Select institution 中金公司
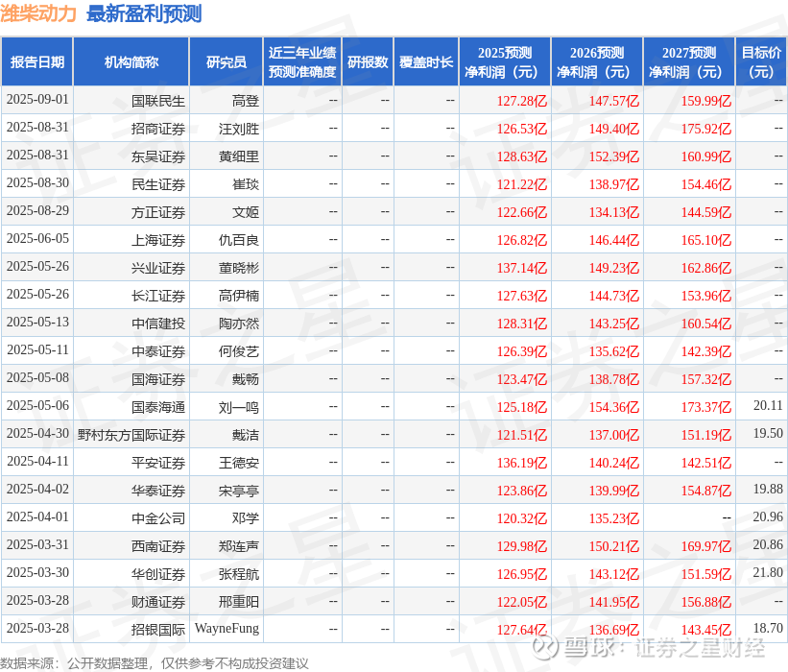The image size is (788, 672). 158,518
